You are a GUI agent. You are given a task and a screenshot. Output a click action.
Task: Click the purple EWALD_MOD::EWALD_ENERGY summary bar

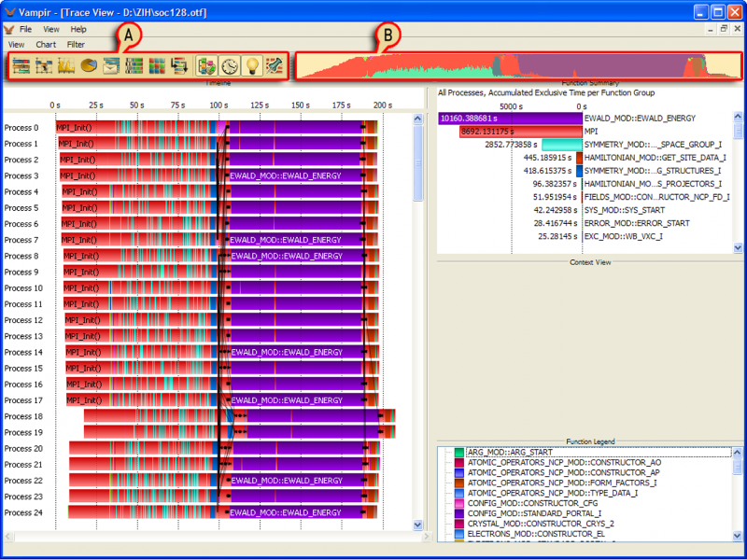pos(510,119)
